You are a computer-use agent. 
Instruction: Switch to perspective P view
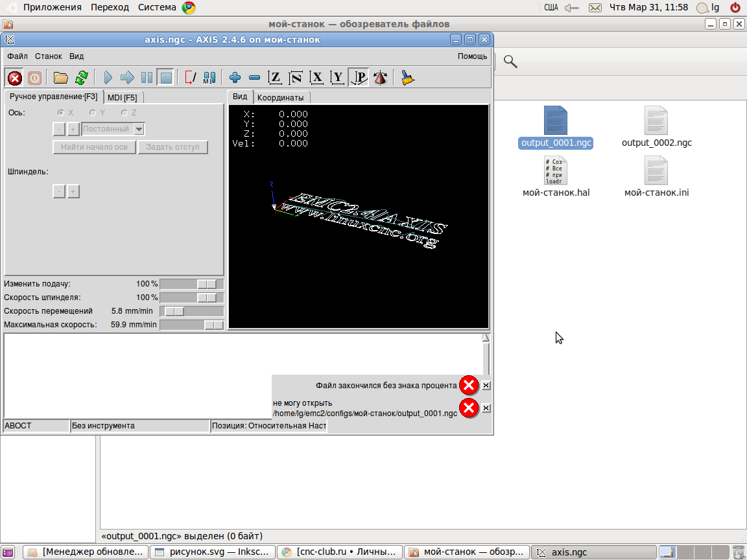tap(358, 78)
